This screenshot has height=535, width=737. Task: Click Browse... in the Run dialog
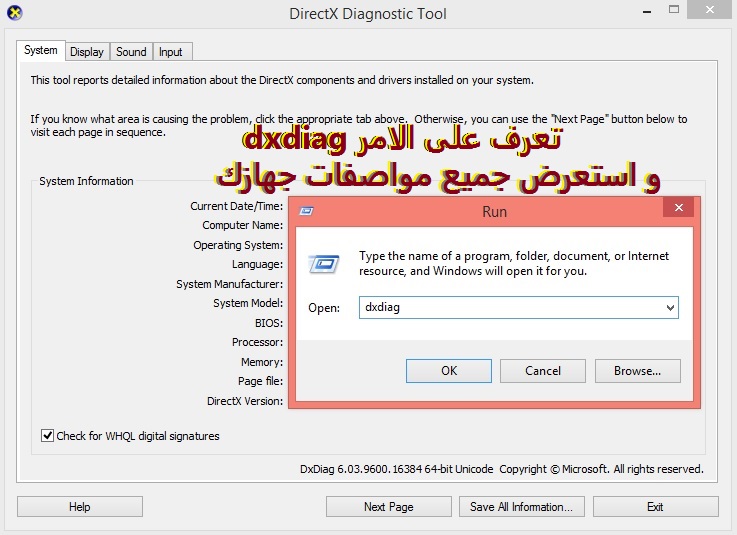click(x=637, y=371)
